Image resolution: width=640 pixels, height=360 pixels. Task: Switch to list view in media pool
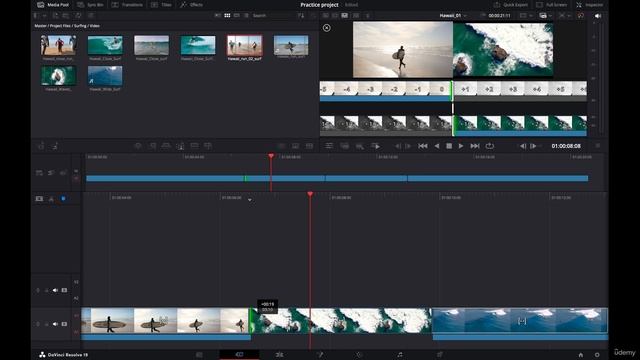pos(246,16)
